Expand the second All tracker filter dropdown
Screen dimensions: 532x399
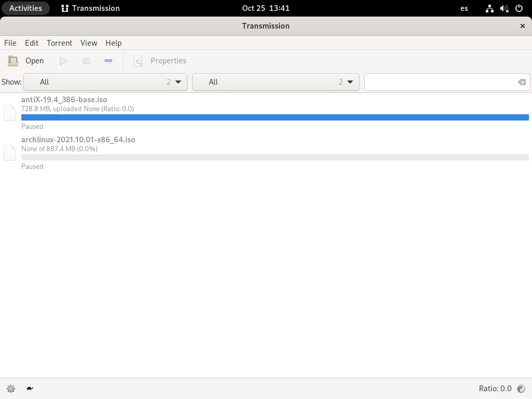point(276,82)
